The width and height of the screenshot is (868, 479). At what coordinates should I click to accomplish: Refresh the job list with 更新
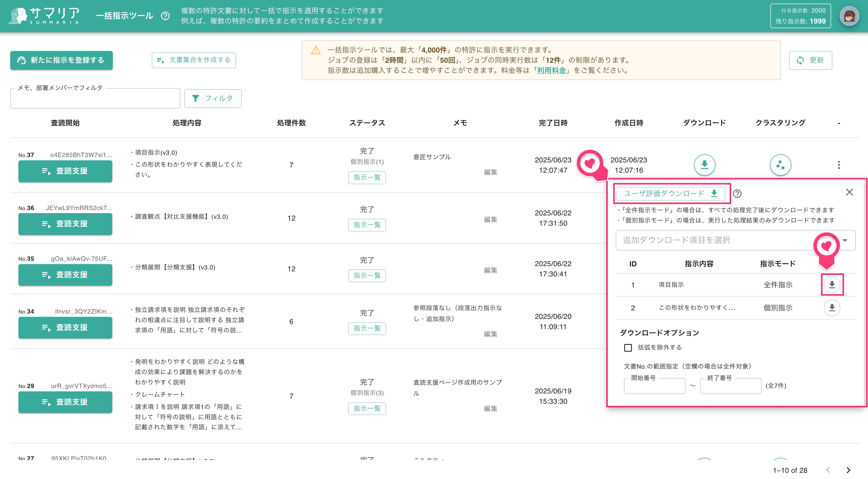810,60
